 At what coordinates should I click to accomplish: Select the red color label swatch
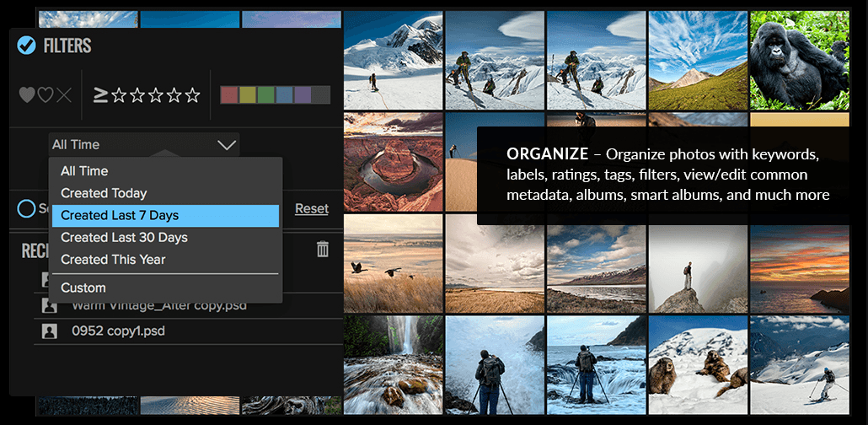(x=229, y=94)
